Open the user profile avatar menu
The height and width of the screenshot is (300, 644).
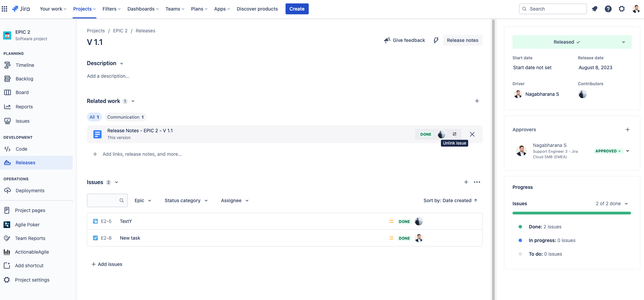[636, 9]
